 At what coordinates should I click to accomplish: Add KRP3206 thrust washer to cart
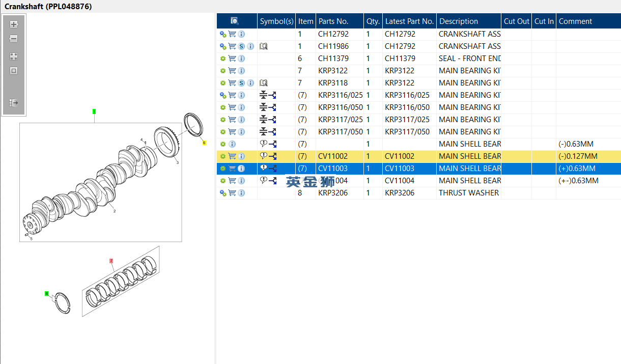(x=232, y=193)
